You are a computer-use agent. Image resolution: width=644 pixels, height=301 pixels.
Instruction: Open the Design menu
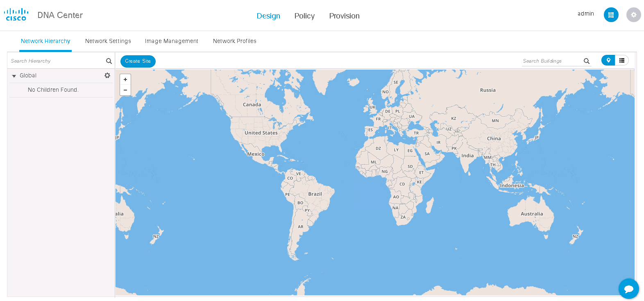[x=268, y=16]
